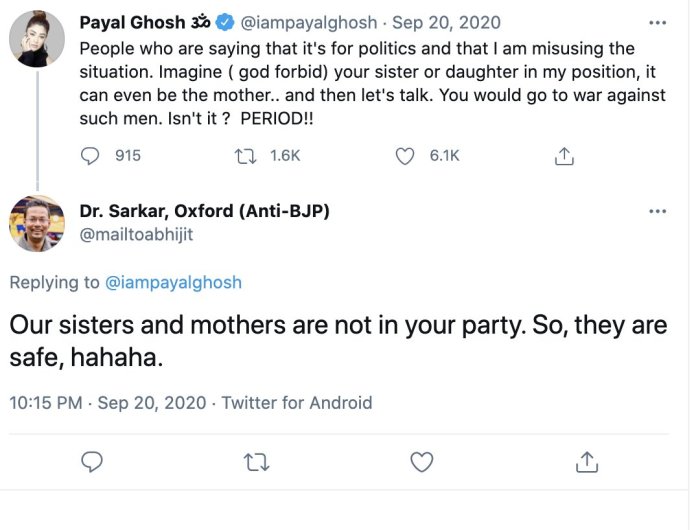Open Dr. Sarkar, Oxford (Anti-BJP) profile name

[204, 211]
